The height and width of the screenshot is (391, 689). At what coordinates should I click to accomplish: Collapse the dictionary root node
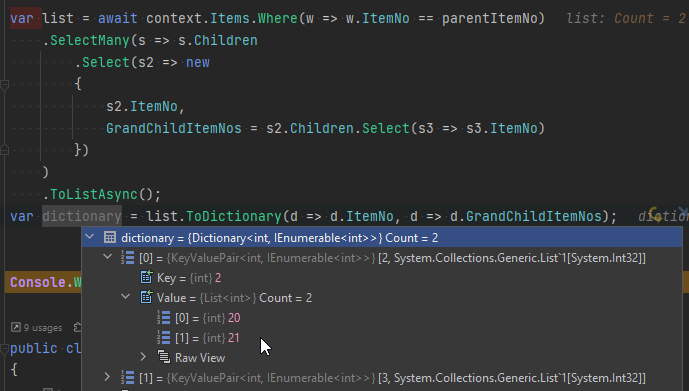[90, 237]
